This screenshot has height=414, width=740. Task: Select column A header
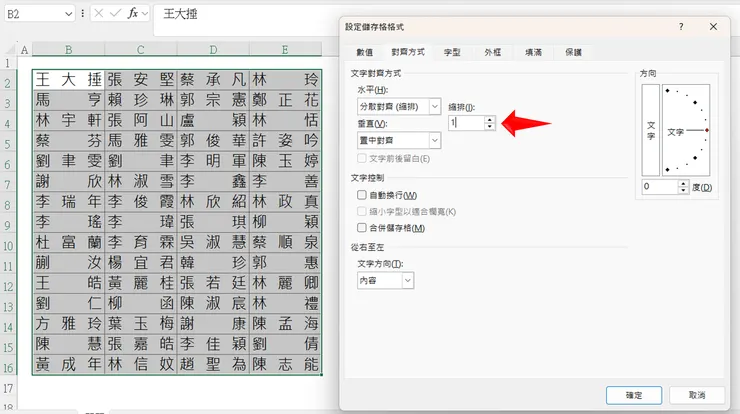(25, 50)
